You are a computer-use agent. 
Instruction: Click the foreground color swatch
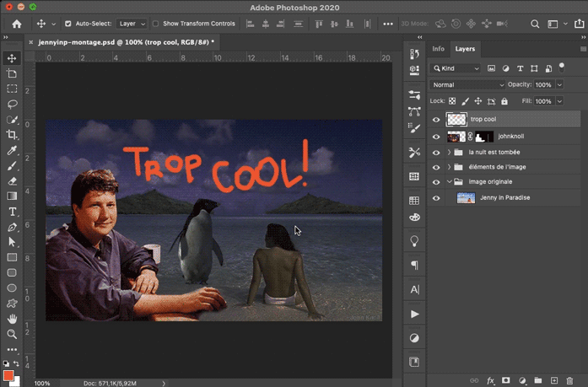click(8, 374)
